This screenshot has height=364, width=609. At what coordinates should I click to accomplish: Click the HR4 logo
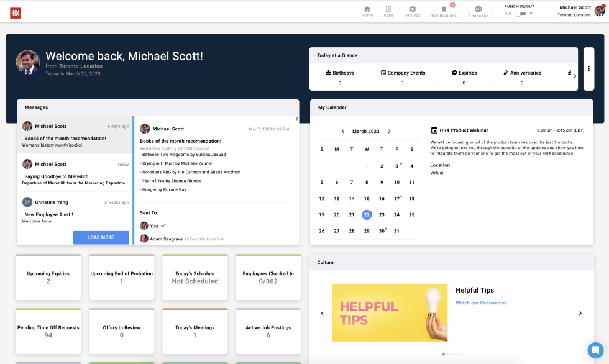16,12
